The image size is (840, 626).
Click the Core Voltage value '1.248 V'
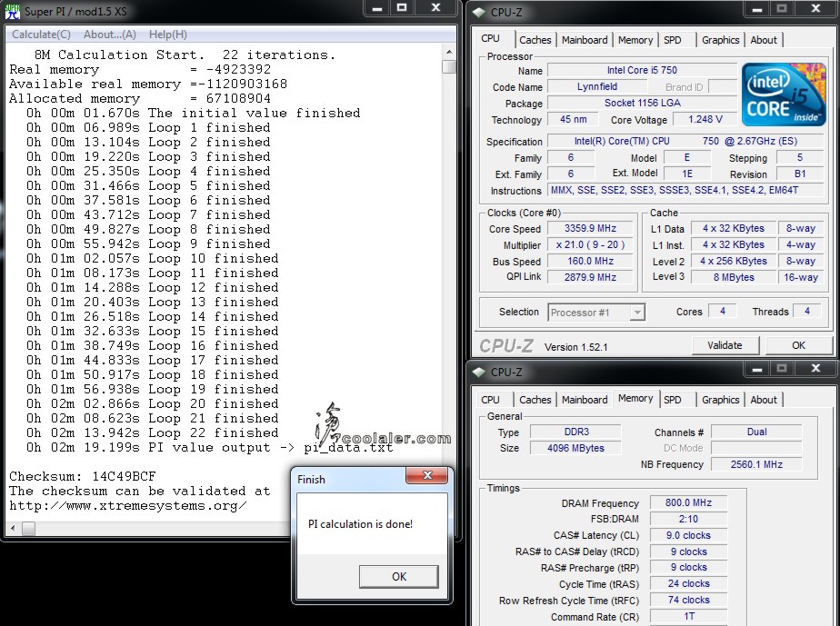pyautogui.click(x=705, y=119)
